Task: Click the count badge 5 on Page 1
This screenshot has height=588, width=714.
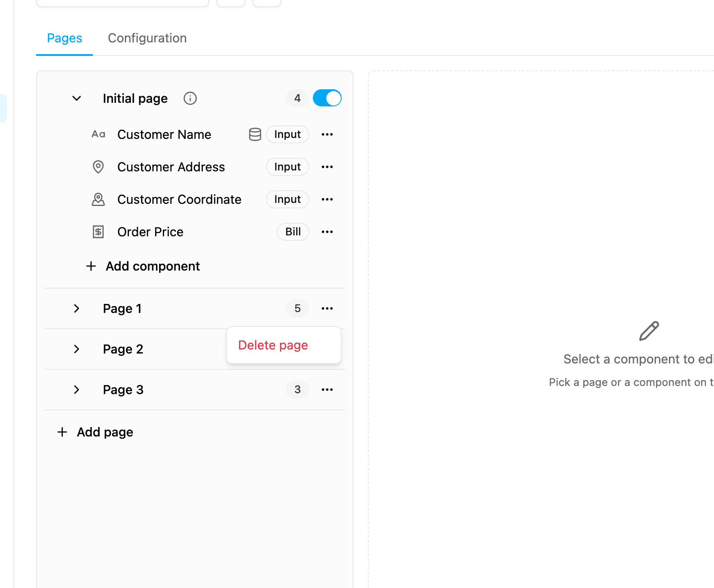Action: [x=297, y=308]
